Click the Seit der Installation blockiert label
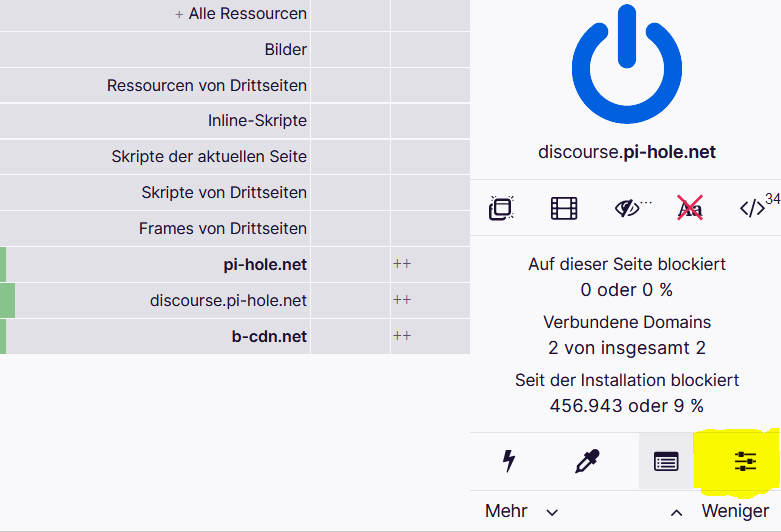Viewport: 781px width, 532px height. 627,380
